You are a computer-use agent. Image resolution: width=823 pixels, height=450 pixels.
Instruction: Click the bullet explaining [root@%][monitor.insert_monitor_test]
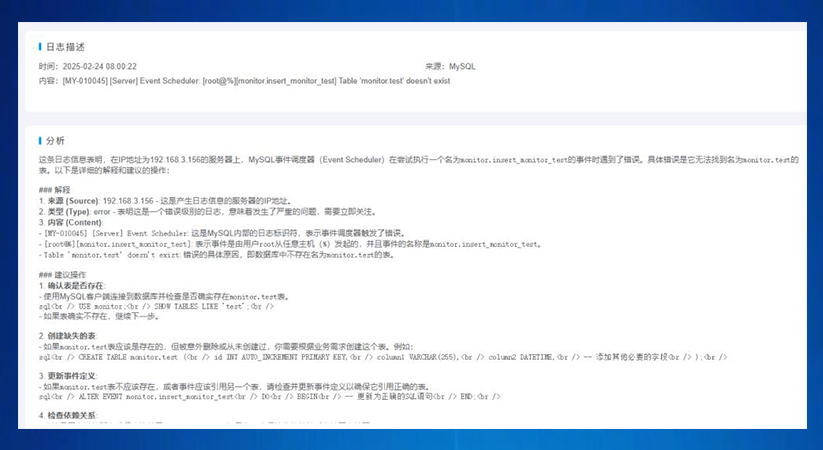pos(290,244)
